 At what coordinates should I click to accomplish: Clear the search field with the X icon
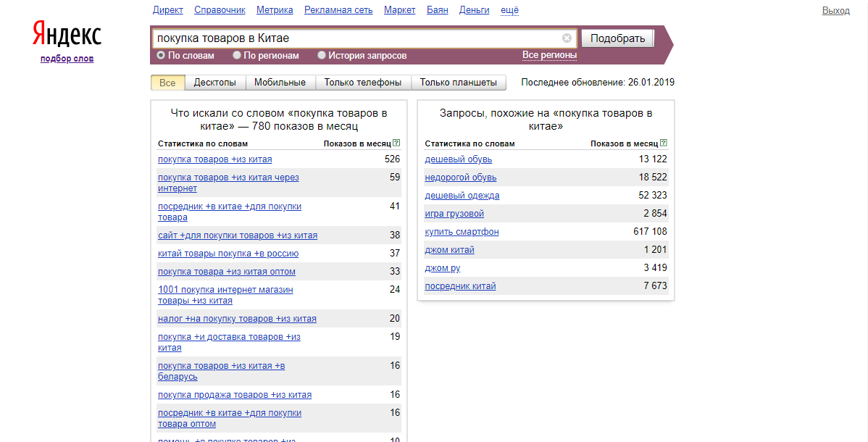click(x=567, y=38)
